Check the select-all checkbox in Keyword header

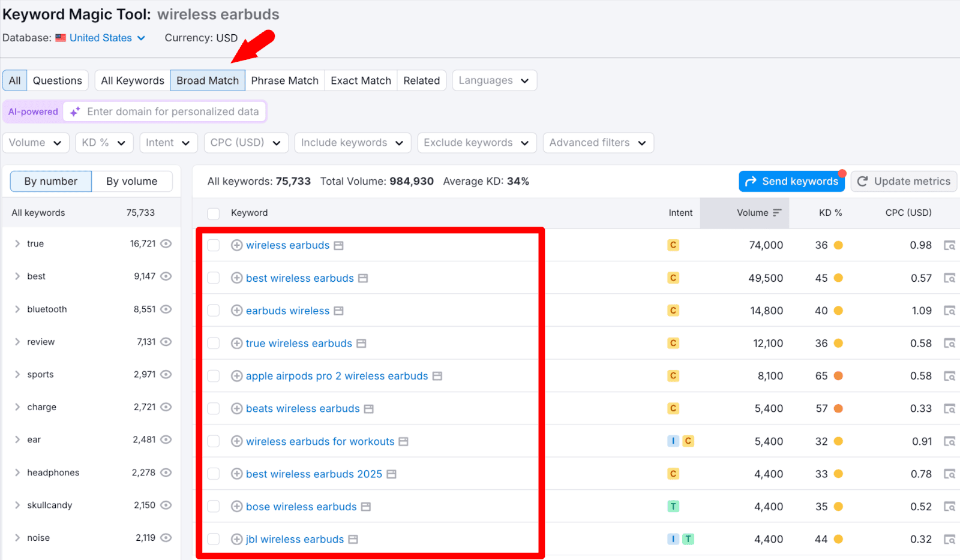pyautogui.click(x=213, y=213)
